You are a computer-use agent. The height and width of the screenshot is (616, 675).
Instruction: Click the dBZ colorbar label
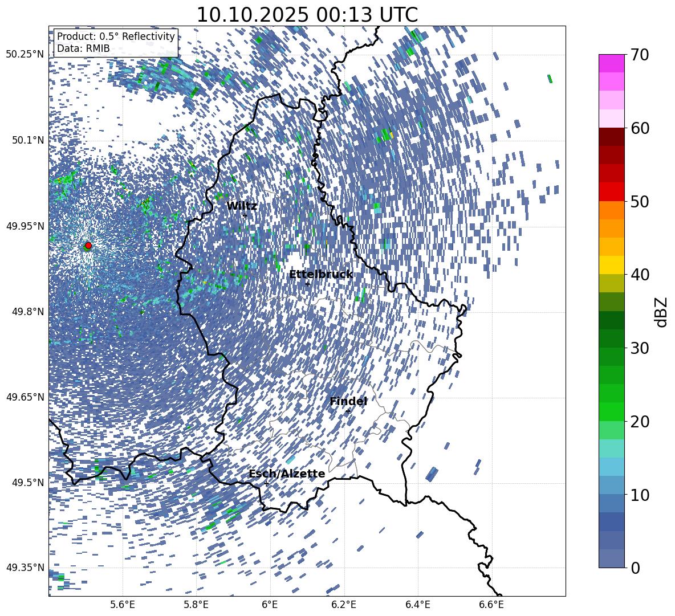click(662, 312)
